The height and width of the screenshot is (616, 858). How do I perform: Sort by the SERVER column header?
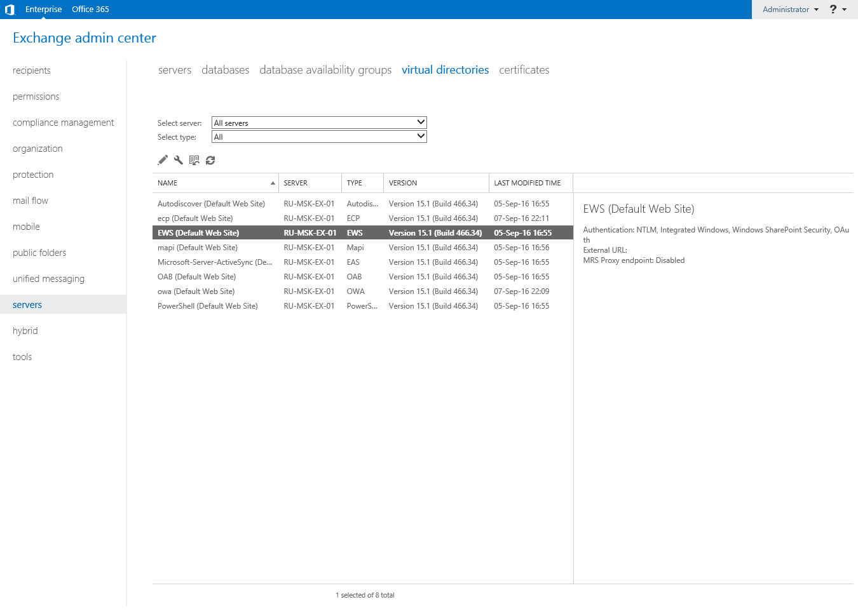310,183
